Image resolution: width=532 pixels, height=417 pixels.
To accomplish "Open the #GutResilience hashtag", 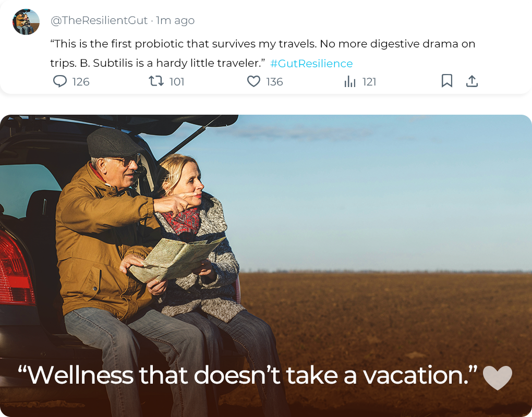I will [311, 64].
